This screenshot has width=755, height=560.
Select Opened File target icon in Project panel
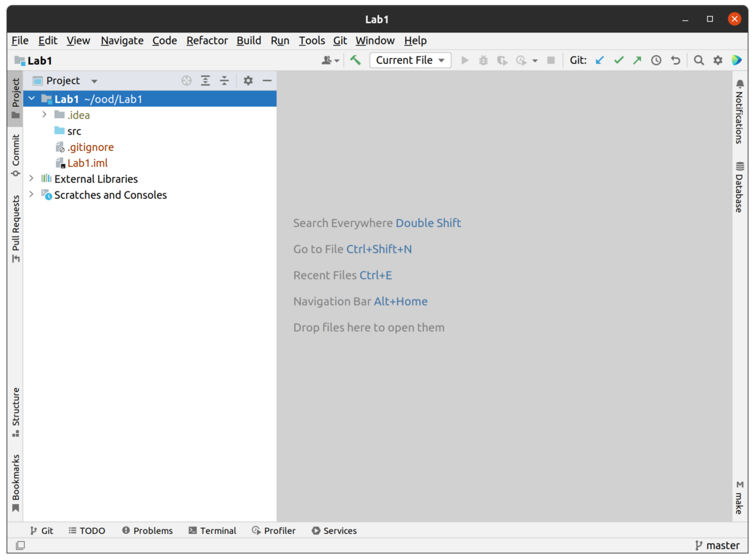(187, 81)
